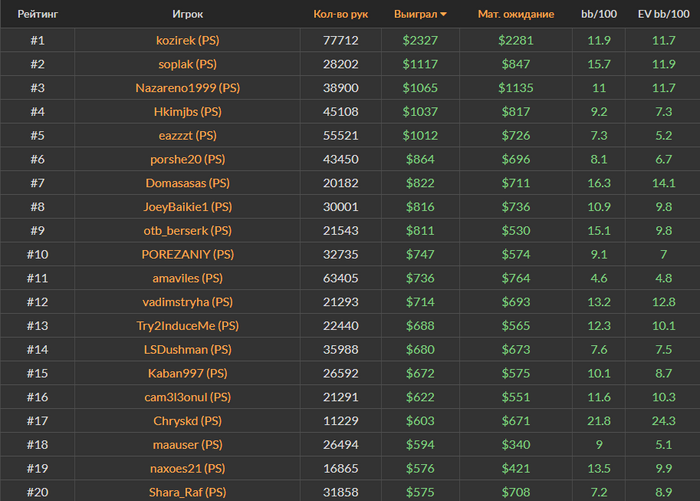Viewport: 700px width, 501px height.
Task: Open JoeyBaikie1 (PS) profile
Action: 187,207
